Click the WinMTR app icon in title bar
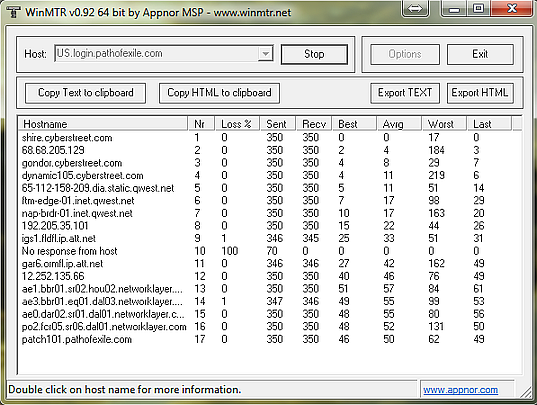Image resolution: width=537 pixels, height=405 pixels. [x=14, y=12]
